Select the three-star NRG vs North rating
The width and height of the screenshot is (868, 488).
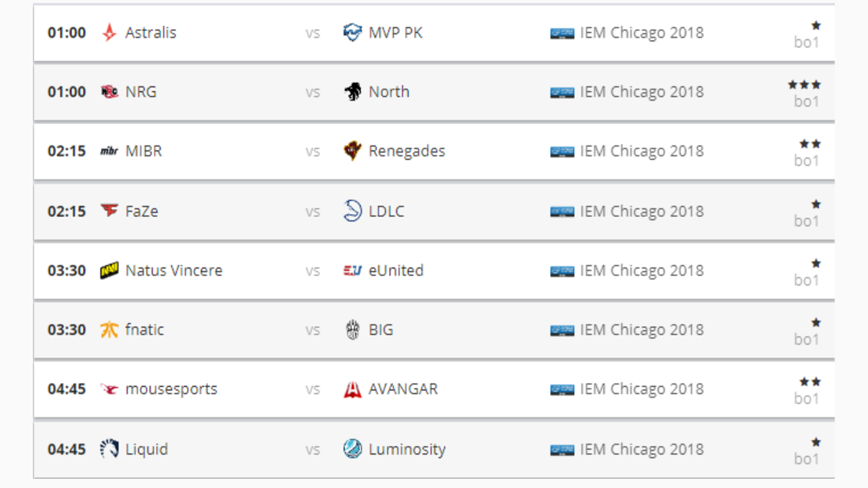point(805,84)
